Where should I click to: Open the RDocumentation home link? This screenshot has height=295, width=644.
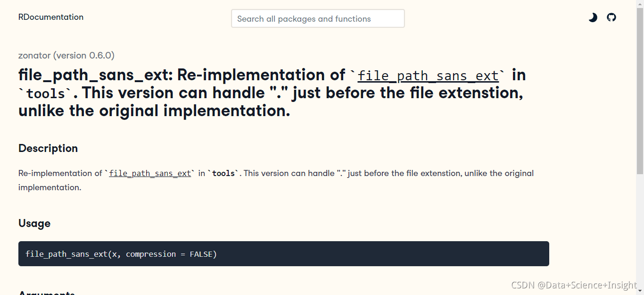[51, 17]
